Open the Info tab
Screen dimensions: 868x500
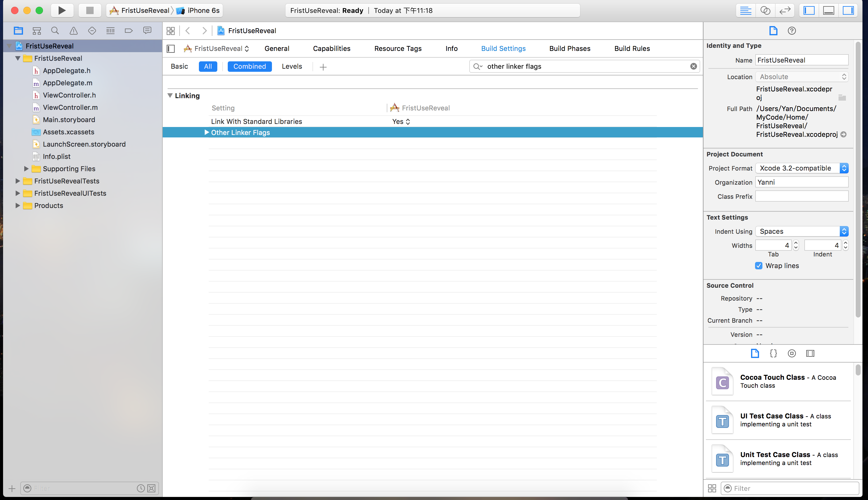coord(451,48)
